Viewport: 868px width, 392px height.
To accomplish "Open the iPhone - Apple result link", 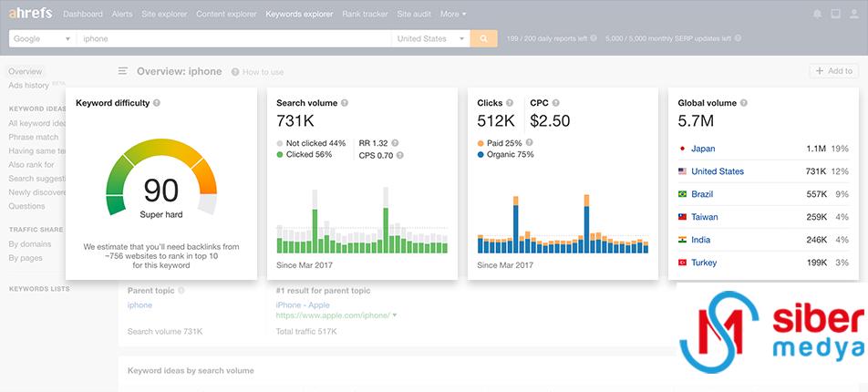I will (303, 305).
